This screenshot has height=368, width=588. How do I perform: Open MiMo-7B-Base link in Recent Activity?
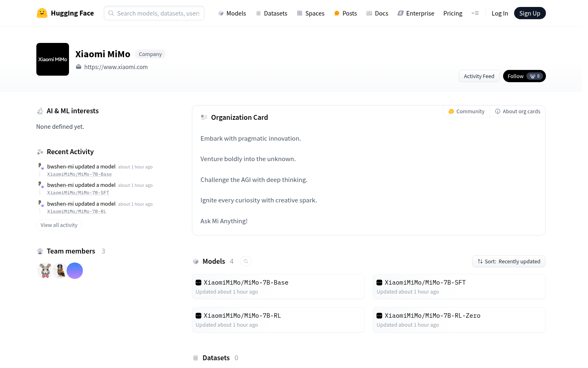[79, 174]
